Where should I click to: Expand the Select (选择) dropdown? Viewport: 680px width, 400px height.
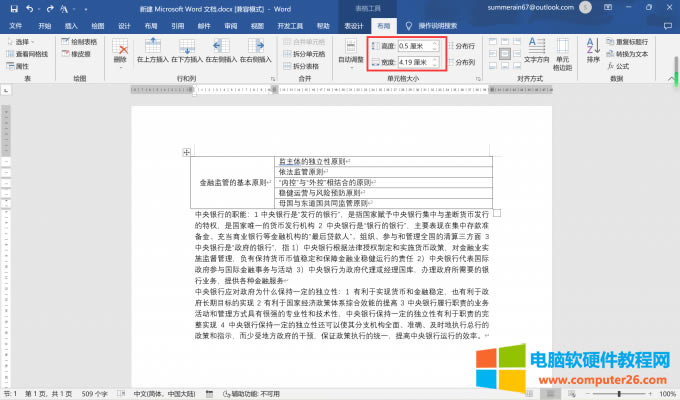click(x=25, y=42)
